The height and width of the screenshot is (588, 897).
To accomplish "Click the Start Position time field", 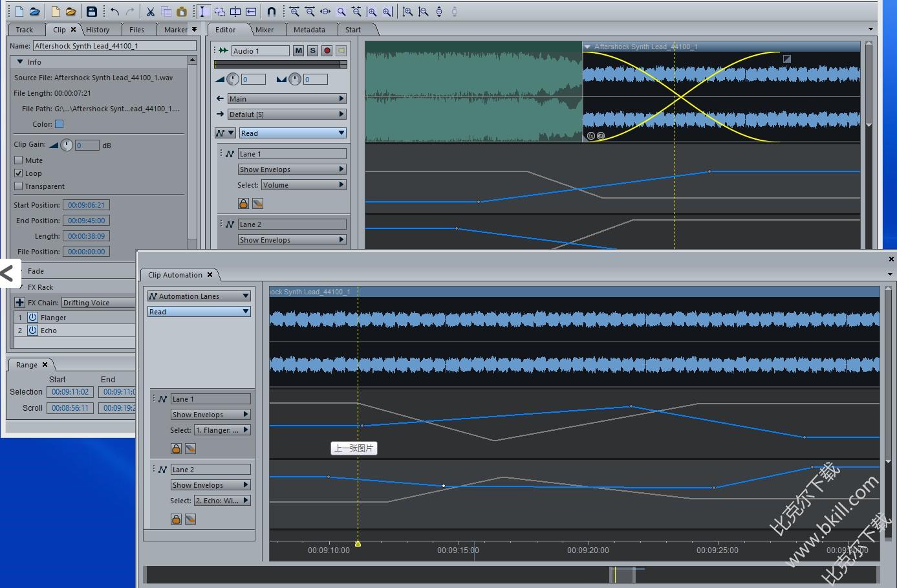I will [x=86, y=204].
